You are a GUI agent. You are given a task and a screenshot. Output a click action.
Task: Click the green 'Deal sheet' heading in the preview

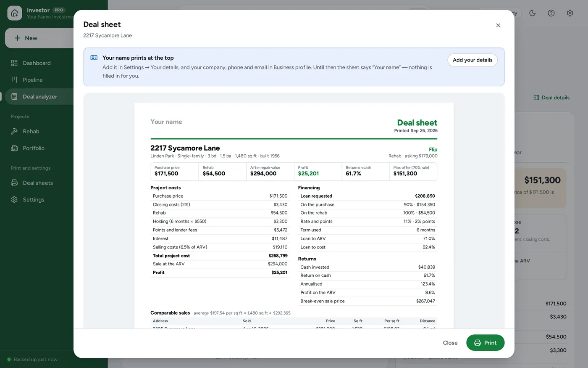click(x=417, y=123)
